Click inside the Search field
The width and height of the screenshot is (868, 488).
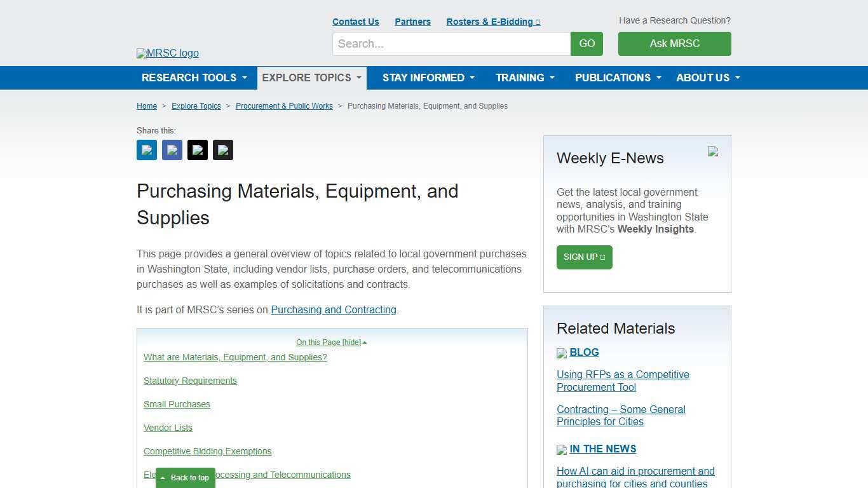tap(451, 43)
